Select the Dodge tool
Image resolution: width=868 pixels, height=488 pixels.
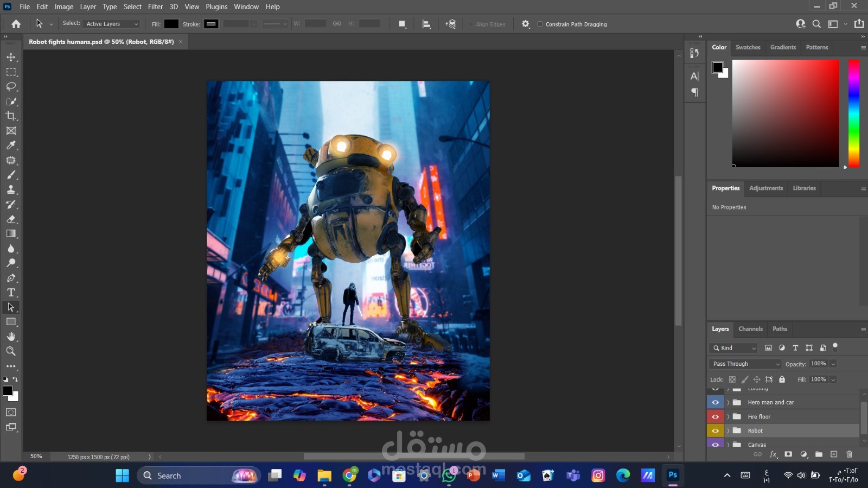[11, 263]
